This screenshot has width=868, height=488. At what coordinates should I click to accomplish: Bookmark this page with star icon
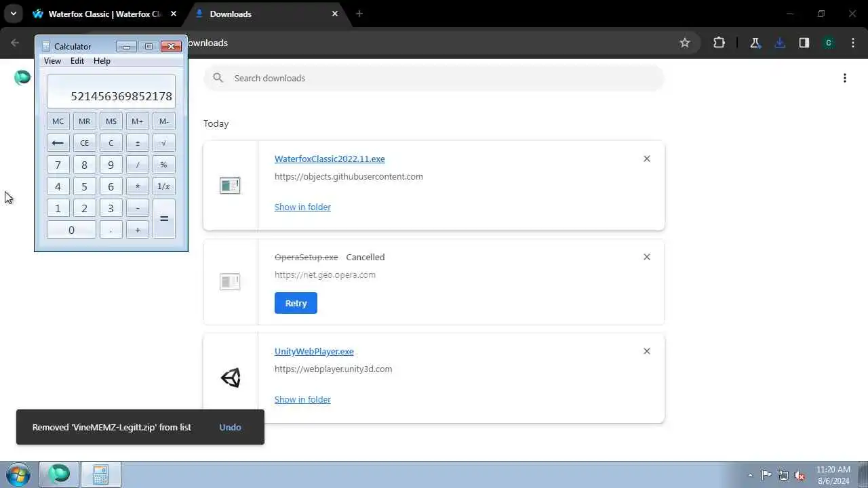(x=685, y=43)
